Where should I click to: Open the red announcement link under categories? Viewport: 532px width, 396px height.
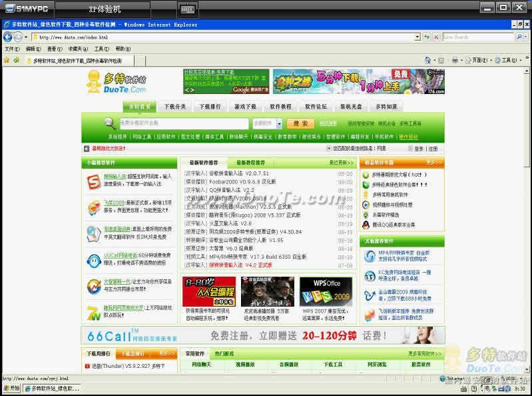[109, 149]
